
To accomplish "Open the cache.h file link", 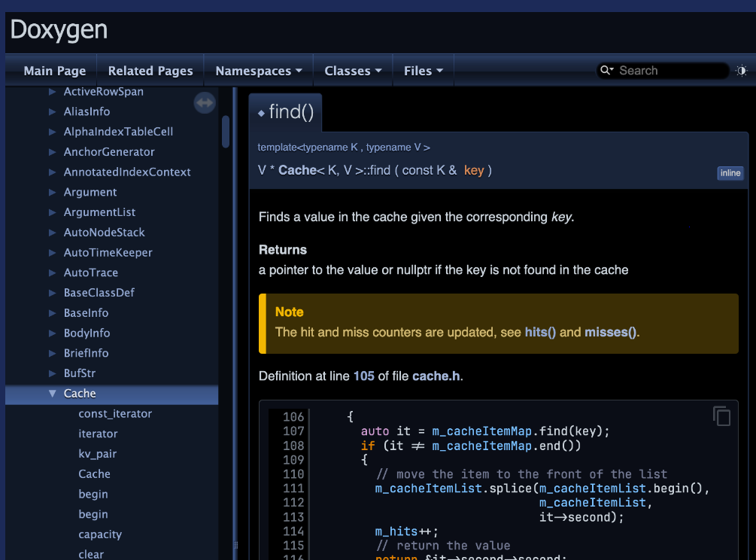I will (x=436, y=376).
